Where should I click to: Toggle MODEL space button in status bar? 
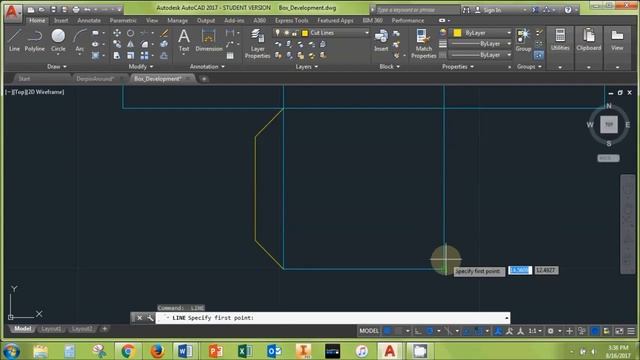coord(369,331)
